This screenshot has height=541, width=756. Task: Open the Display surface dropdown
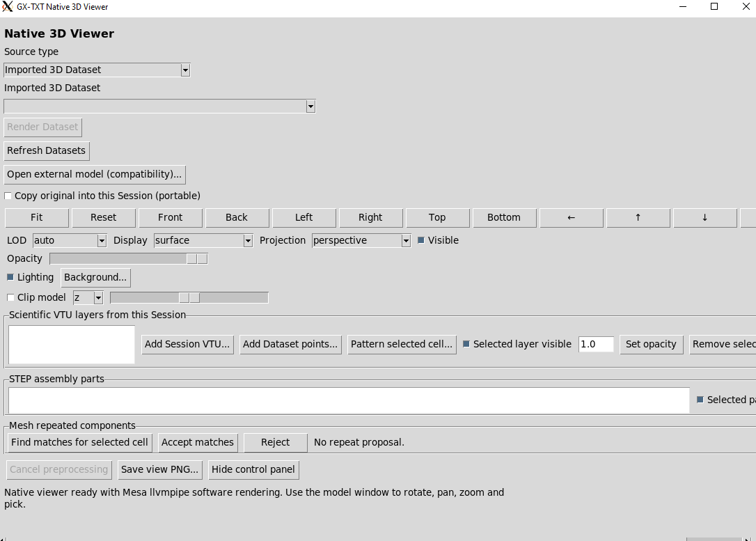[248, 241]
